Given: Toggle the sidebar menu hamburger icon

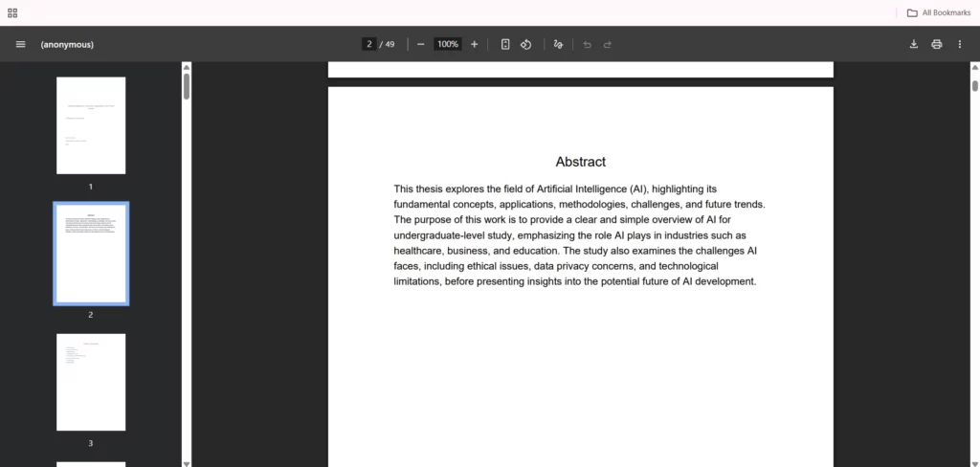Looking at the screenshot, I should 20,44.
